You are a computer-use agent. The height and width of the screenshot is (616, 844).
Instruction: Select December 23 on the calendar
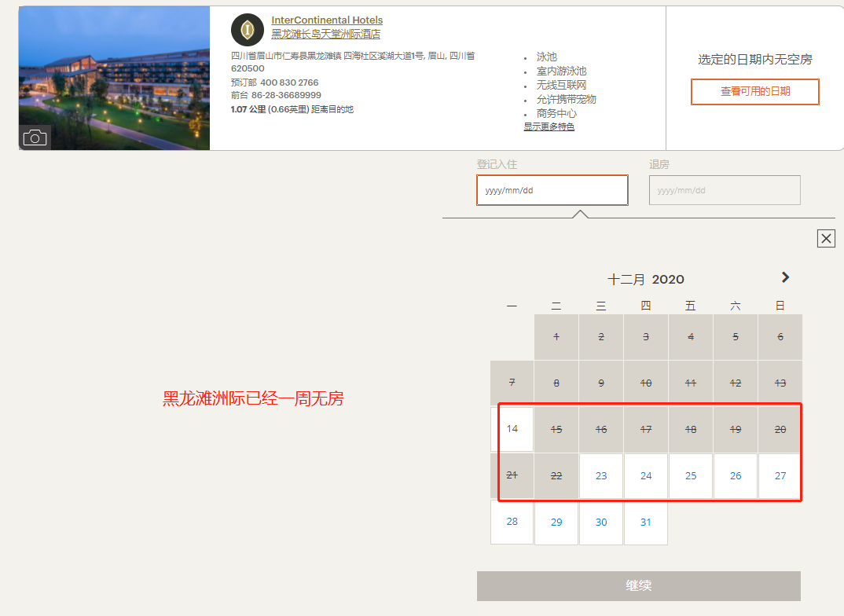(x=600, y=475)
